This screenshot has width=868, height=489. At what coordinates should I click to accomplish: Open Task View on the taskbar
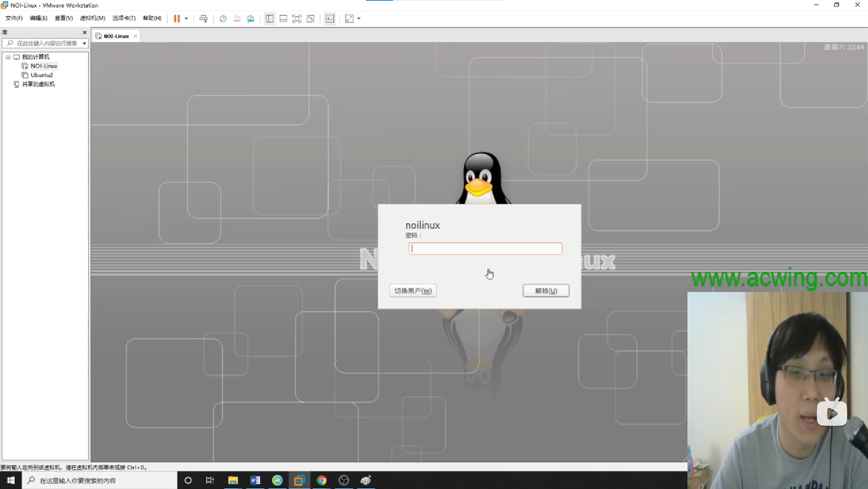[210, 480]
